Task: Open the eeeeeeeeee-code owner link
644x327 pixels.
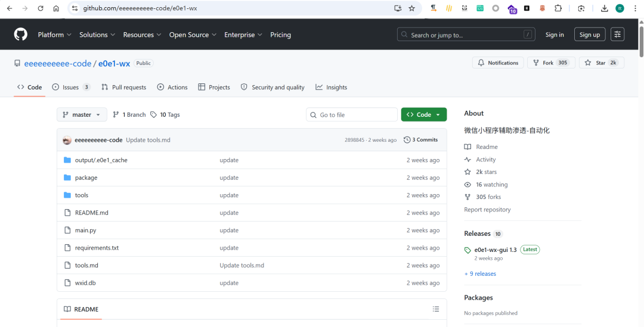Action: click(58, 64)
